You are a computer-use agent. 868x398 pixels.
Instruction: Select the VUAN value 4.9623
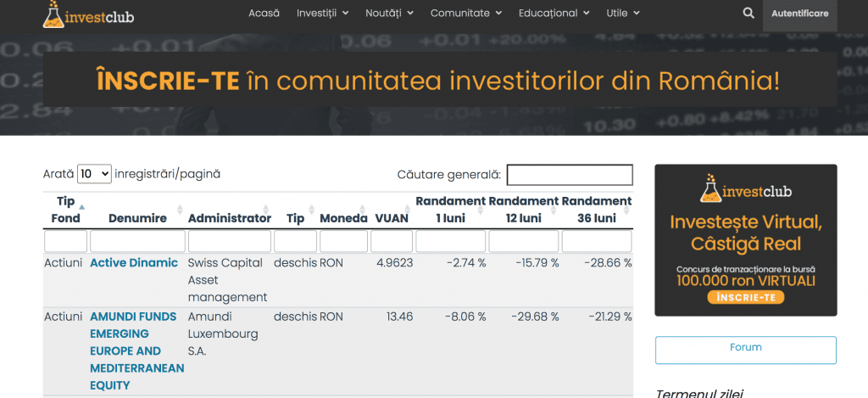[395, 263]
